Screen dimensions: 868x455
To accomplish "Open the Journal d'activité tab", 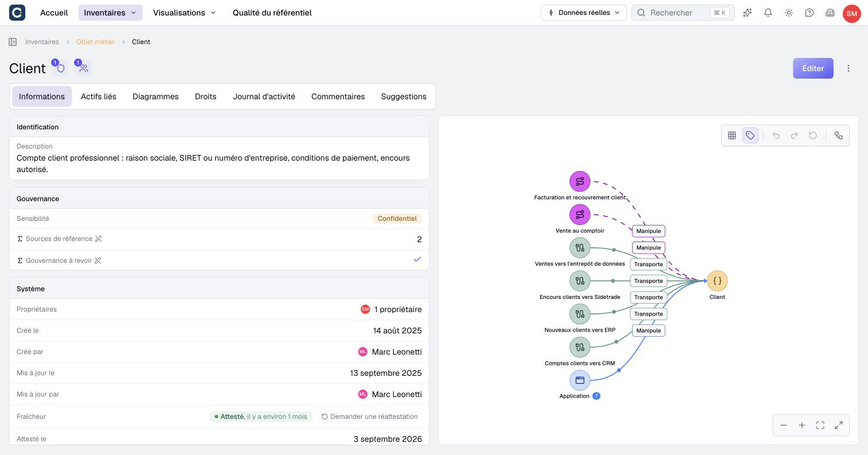I will [x=264, y=96].
